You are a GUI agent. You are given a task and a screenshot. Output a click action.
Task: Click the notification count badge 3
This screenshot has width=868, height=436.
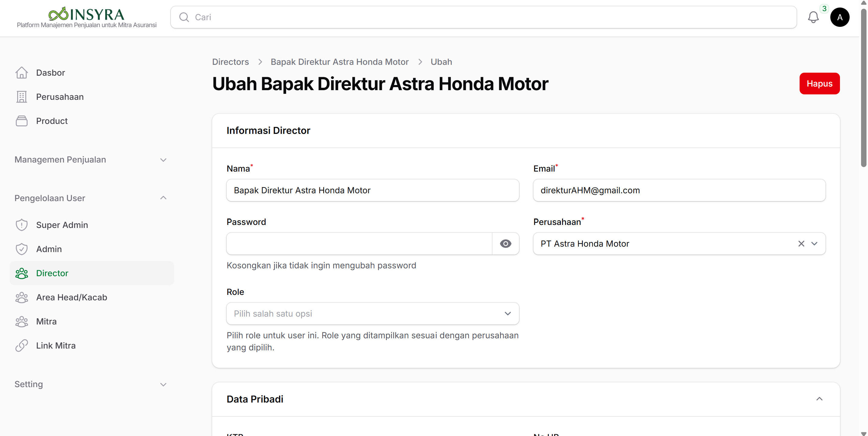pyautogui.click(x=824, y=8)
